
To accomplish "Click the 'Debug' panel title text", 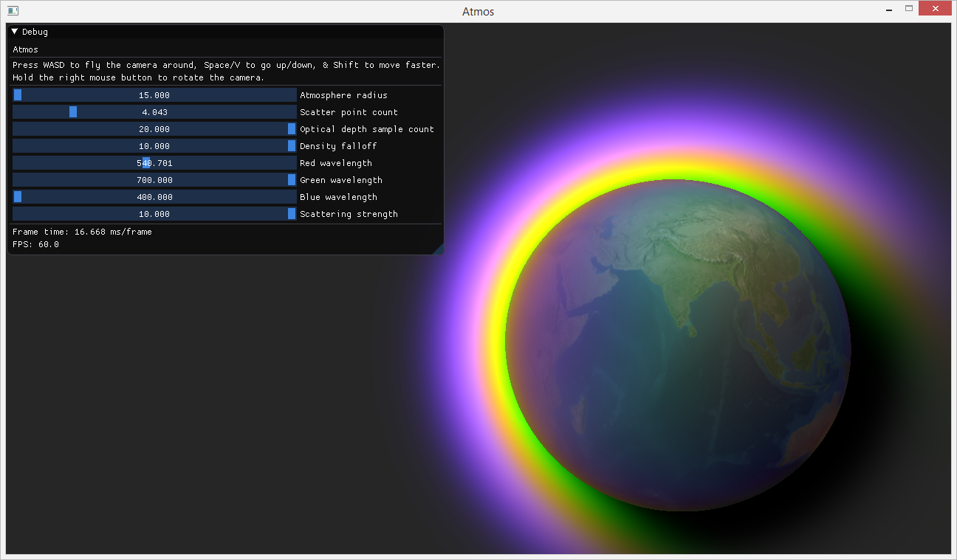I will (x=35, y=32).
